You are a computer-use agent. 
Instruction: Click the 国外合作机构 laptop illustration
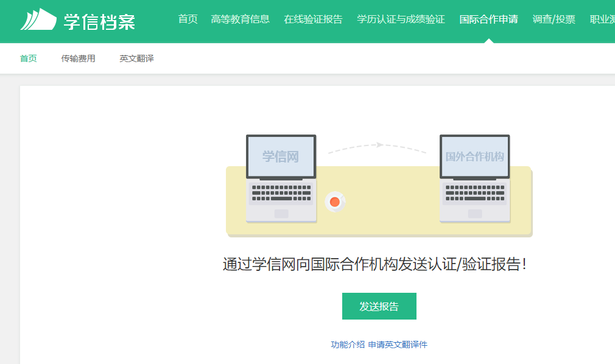[474, 179]
